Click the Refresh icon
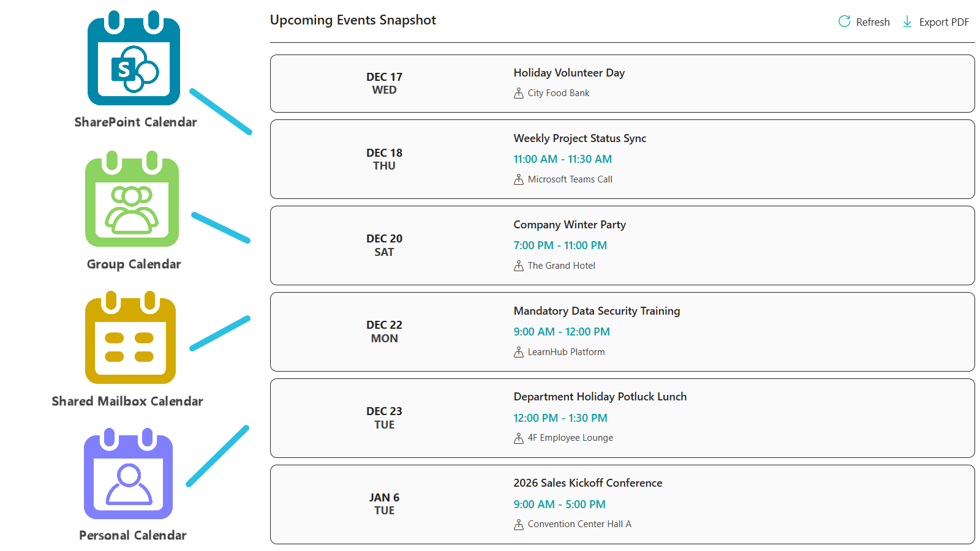Viewport: 980px width, 551px height. 844,21
